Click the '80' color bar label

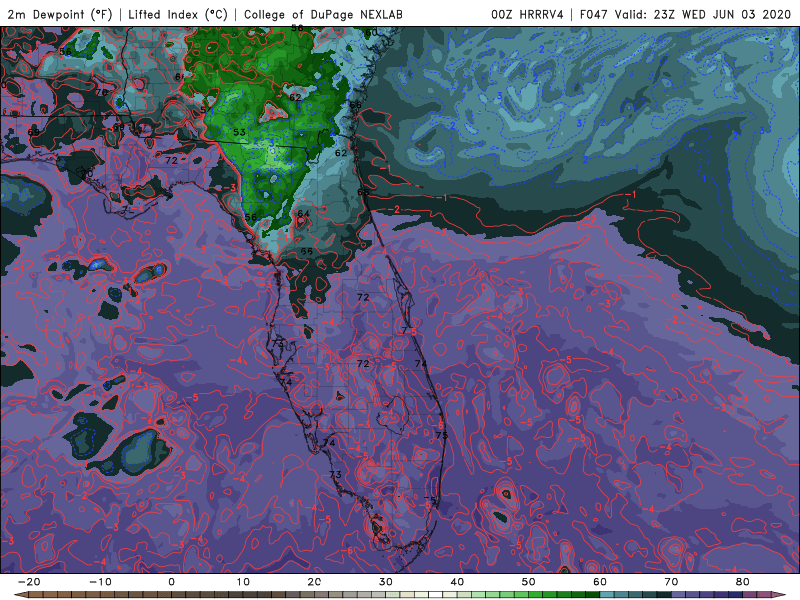(743, 582)
